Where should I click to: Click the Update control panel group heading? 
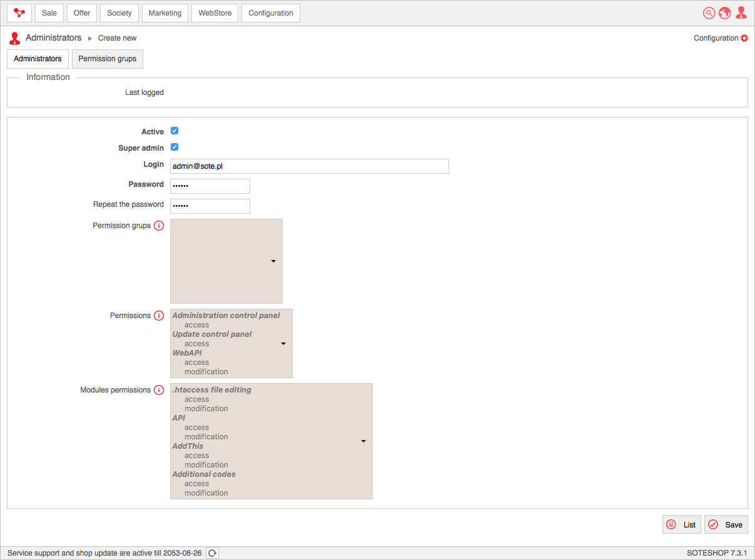(212, 334)
